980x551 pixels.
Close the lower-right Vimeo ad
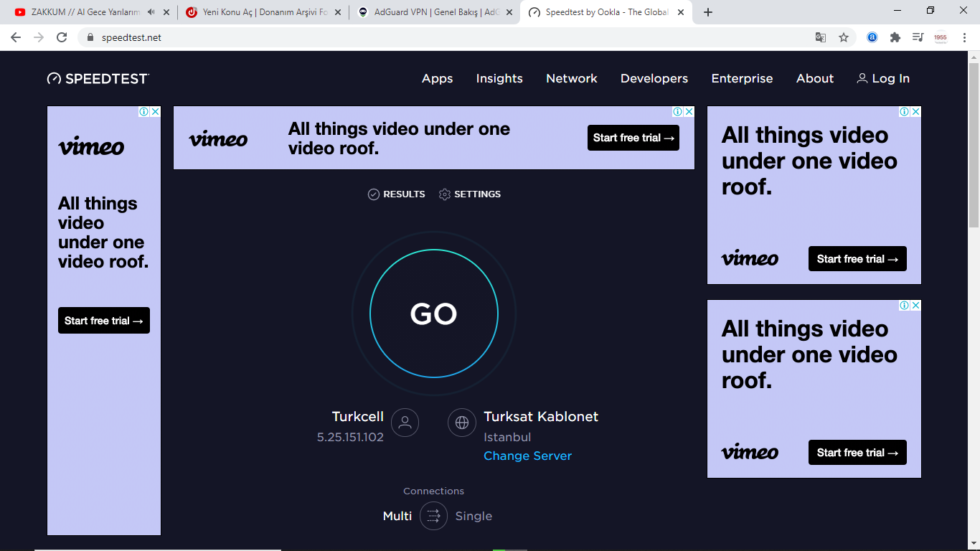pos(915,306)
